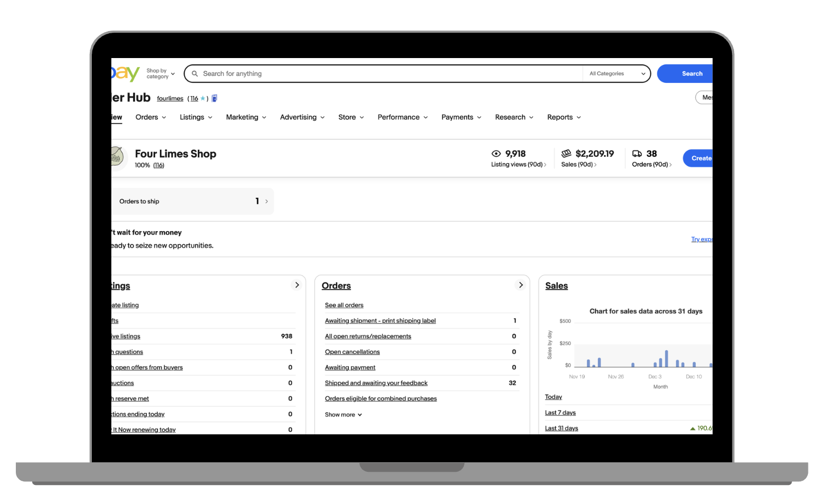Viewport: 819px width, 504px height.
Task: Open the Shop by category dropdown
Action: pyautogui.click(x=158, y=73)
